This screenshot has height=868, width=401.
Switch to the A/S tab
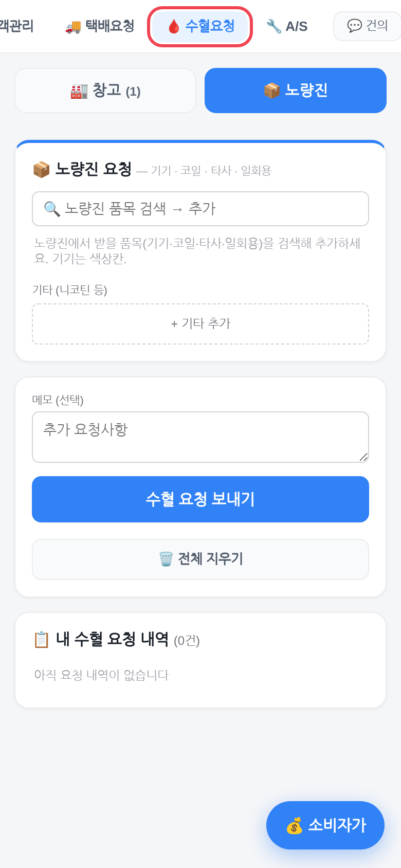287,26
